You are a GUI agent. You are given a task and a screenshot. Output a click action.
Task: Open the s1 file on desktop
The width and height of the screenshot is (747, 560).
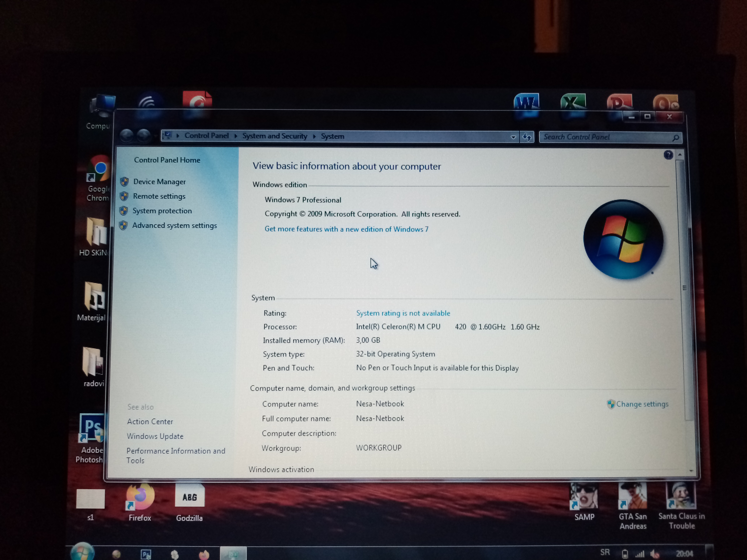click(91, 504)
